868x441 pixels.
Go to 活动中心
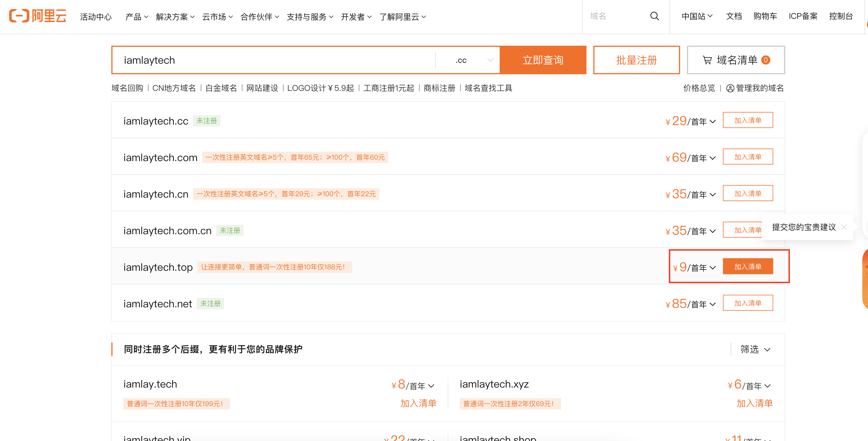click(x=96, y=17)
